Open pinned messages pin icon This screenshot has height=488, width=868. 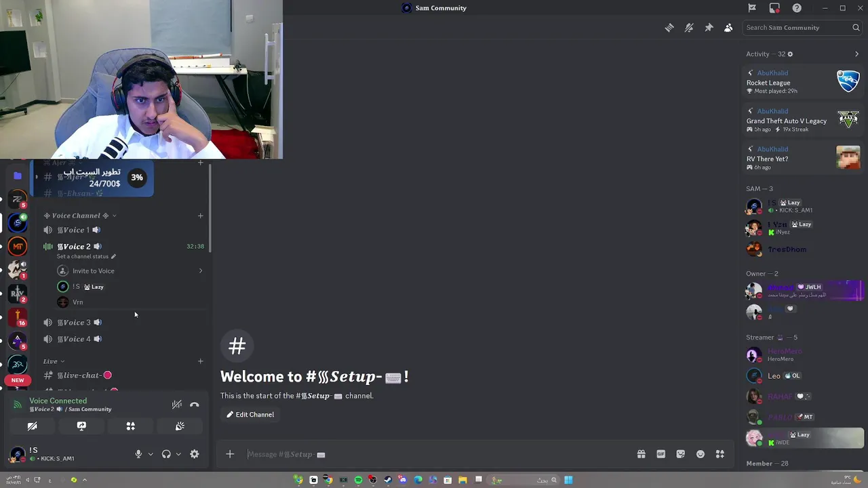point(709,28)
